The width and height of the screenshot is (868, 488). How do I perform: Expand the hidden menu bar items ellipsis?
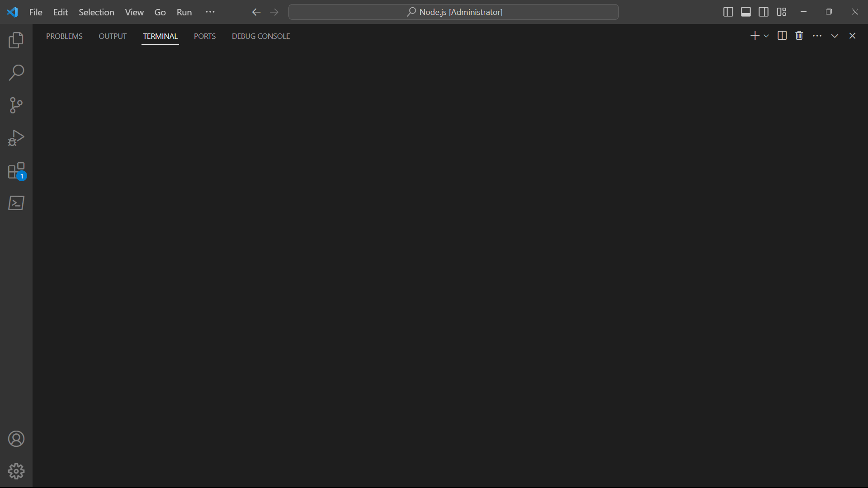click(210, 12)
